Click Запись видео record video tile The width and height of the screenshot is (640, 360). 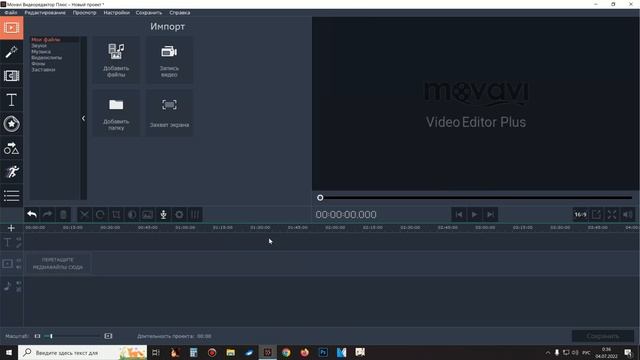click(169, 60)
